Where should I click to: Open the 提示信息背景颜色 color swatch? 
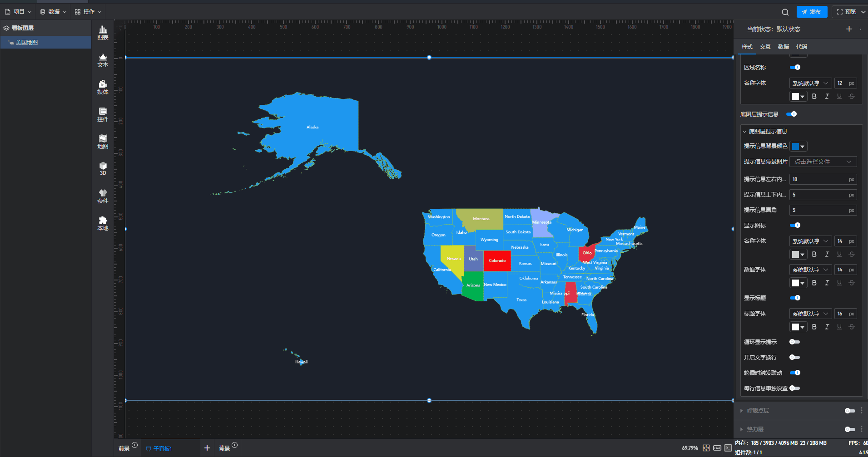(x=798, y=147)
